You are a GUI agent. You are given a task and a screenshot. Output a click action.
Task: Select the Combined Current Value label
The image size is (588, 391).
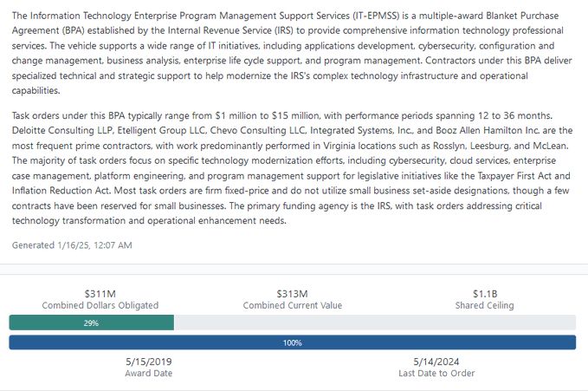point(292,306)
